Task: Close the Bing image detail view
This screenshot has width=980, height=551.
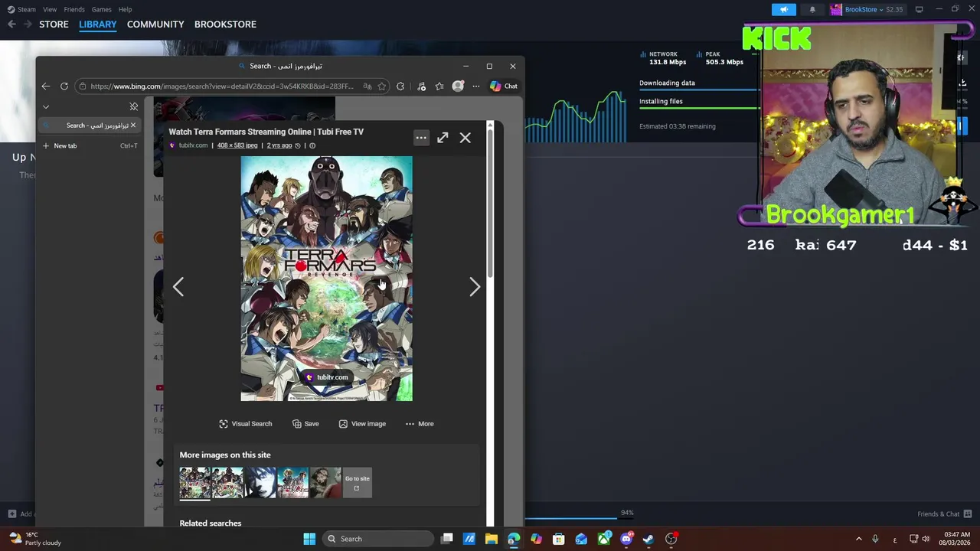Action: click(465, 138)
